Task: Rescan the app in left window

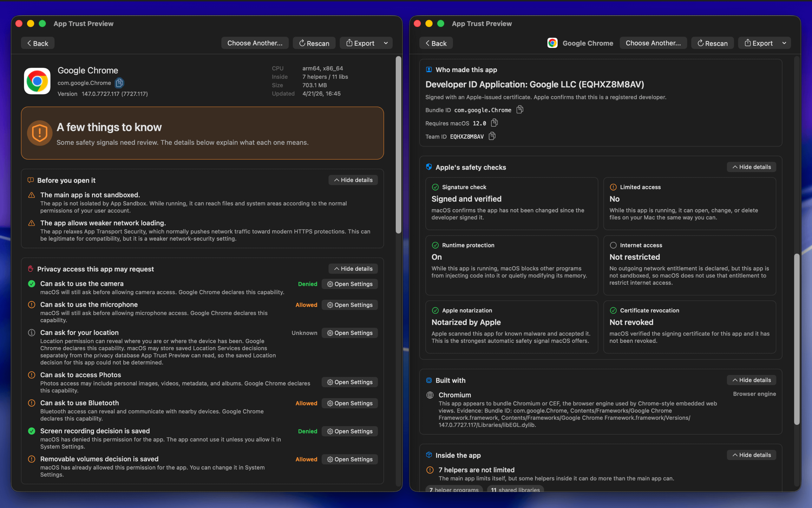Action: tap(314, 43)
